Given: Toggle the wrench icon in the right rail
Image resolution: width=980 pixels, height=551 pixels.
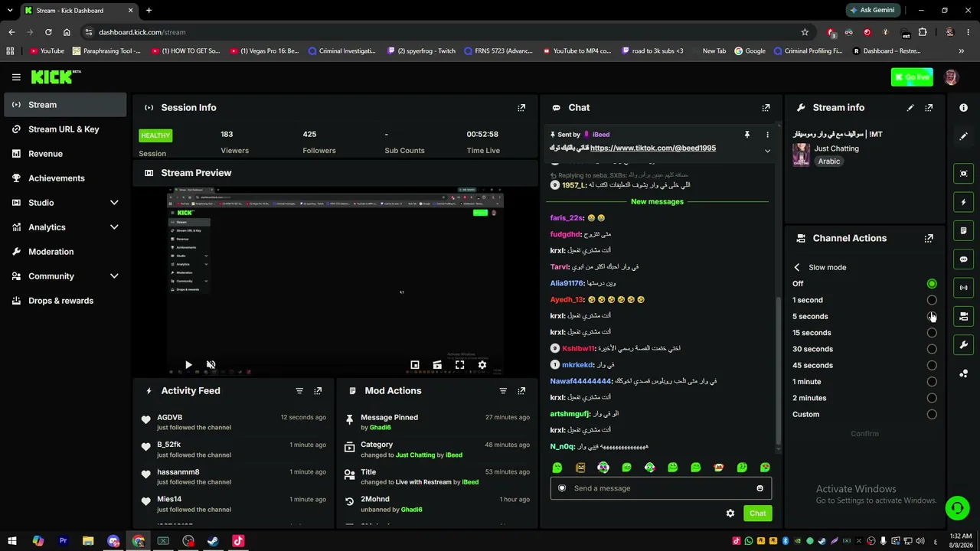Looking at the screenshot, I should pos(964,345).
